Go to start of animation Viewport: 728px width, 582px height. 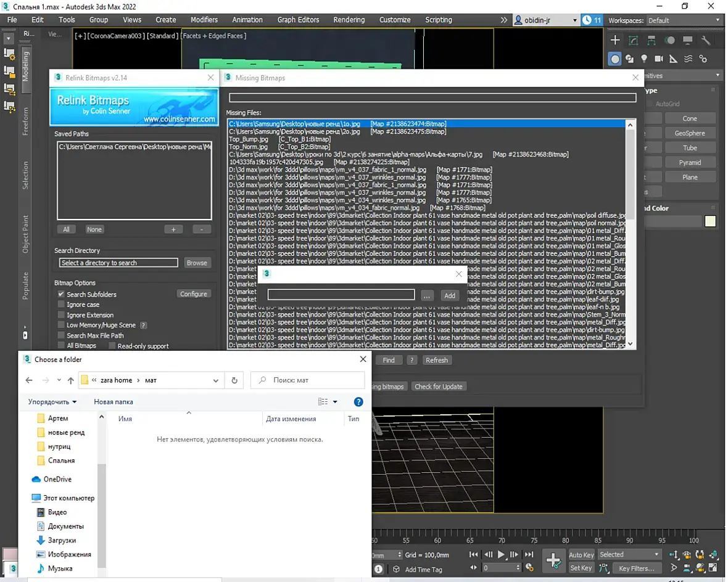(x=473, y=555)
